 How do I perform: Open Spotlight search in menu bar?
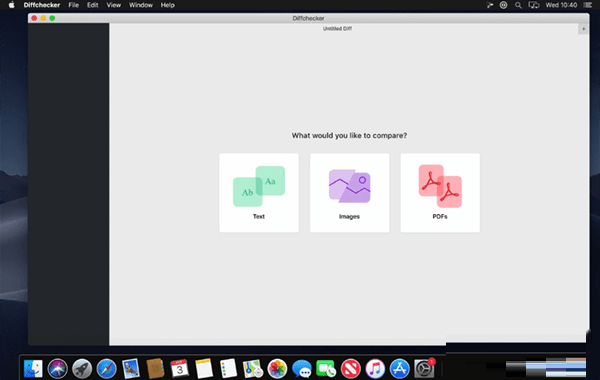point(518,5)
